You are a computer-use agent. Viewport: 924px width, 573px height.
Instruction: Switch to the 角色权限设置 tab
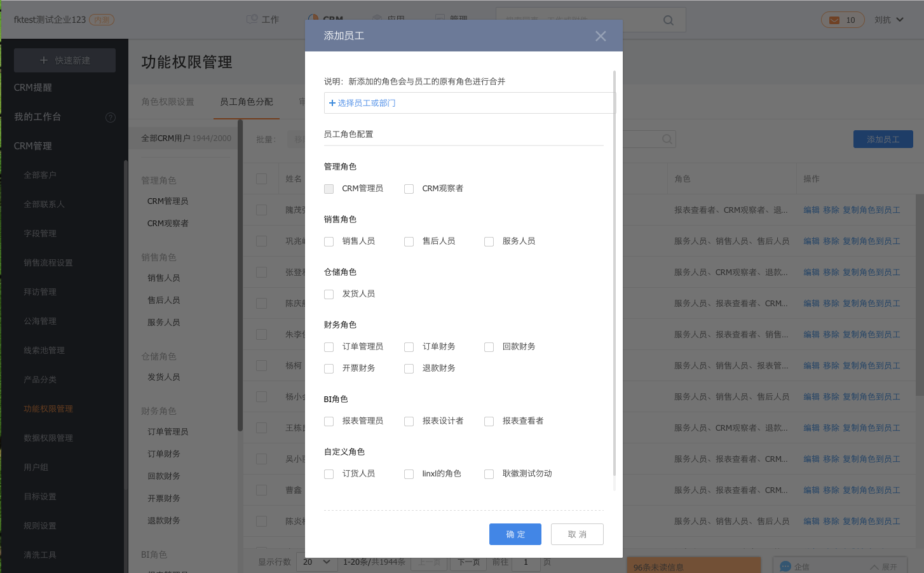click(x=168, y=102)
